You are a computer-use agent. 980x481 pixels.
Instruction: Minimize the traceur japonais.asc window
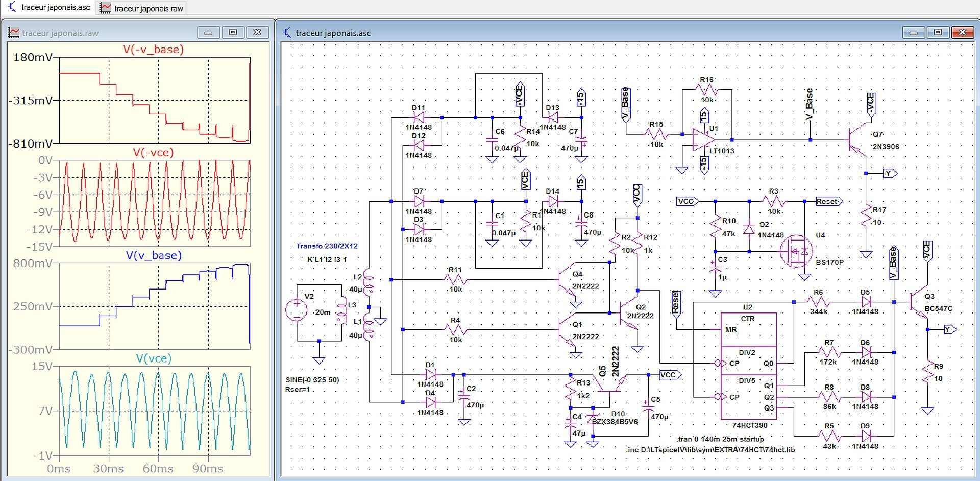tap(914, 33)
